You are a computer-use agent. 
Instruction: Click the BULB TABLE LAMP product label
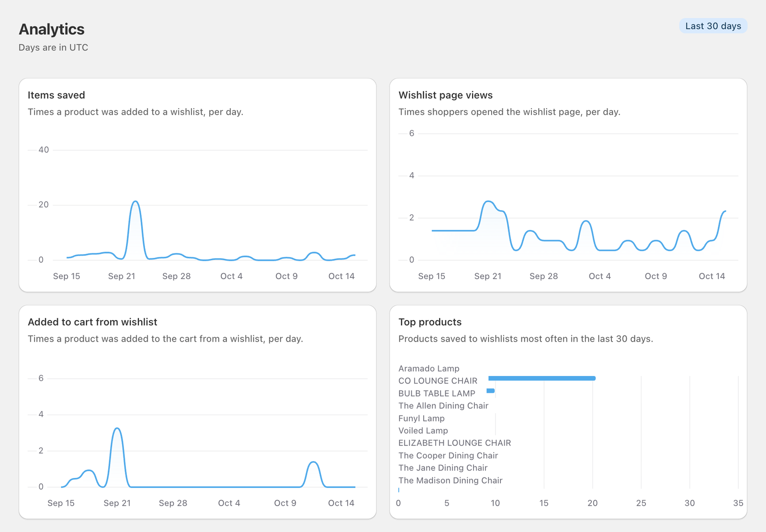[437, 393]
